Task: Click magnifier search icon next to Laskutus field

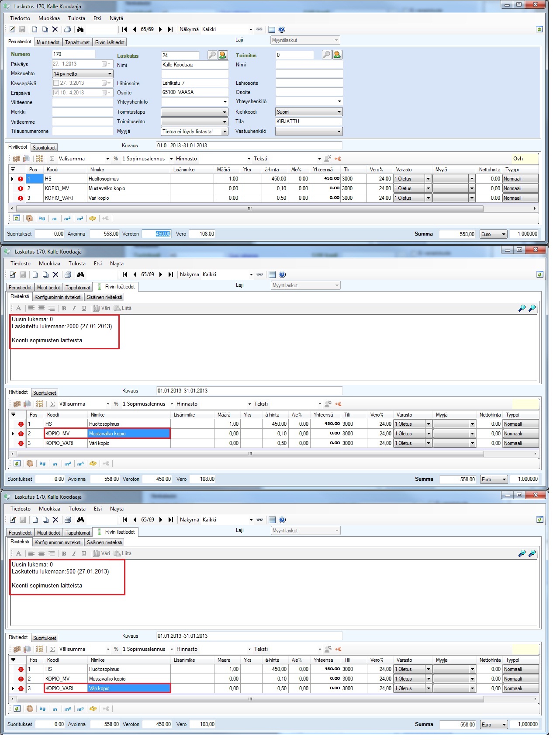Action: pyautogui.click(x=212, y=55)
